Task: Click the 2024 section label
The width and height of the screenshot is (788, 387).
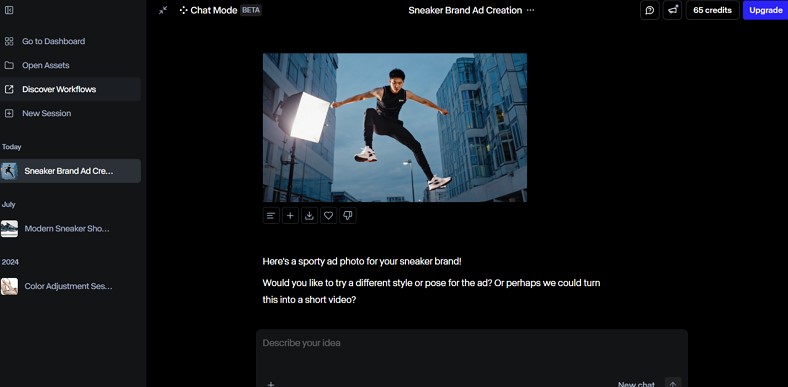Action: click(10, 262)
